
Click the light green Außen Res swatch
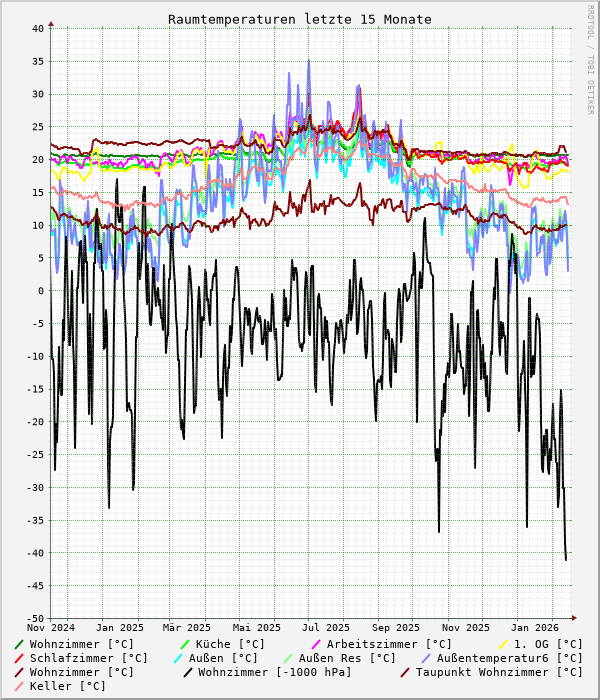pyautogui.click(x=288, y=658)
